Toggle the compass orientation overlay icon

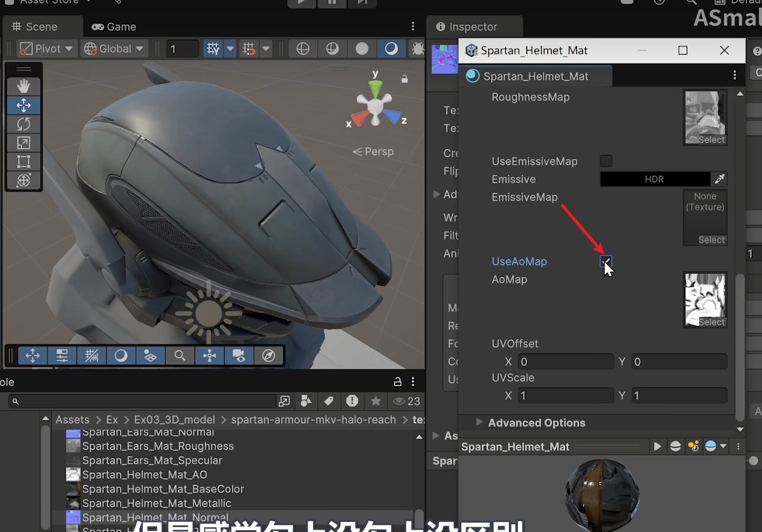pyautogui.click(x=269, y=356)
